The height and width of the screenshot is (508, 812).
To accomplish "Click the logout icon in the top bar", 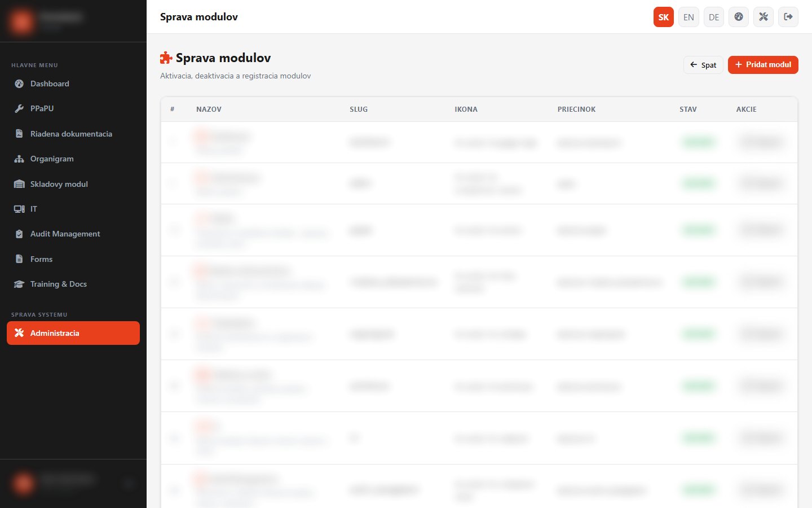I will click(788, 17).
